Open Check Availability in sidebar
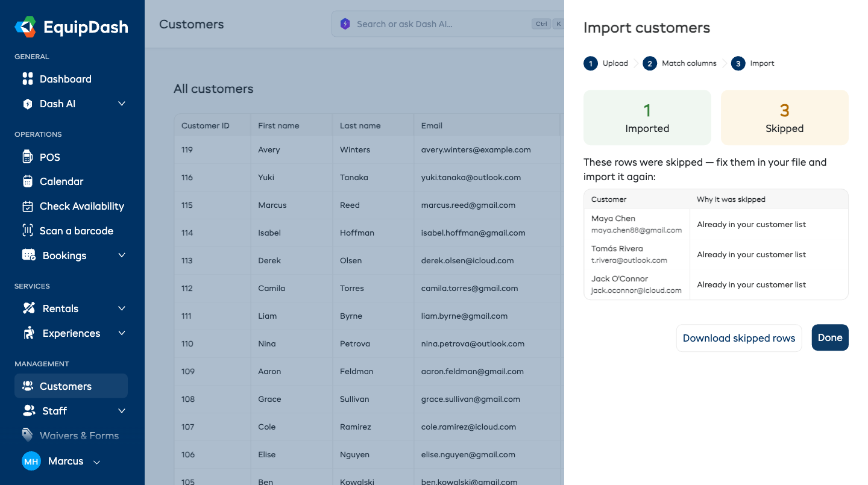Screen dimensions: 868x485 click(x=71, y=206)
